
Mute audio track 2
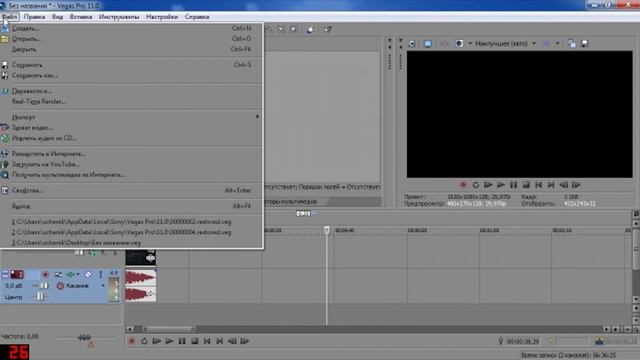coord(88,275)
